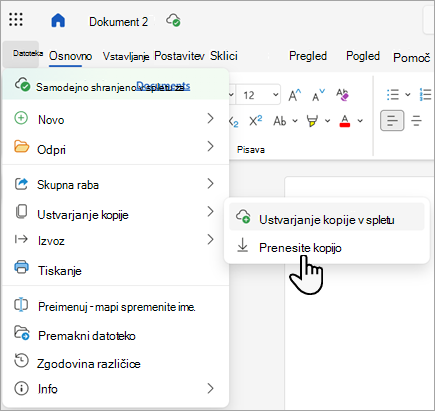This screenshot has height=411, width=435.
Task: Check cloud save status icon beside Dokument 2
Action: point(173,20)
